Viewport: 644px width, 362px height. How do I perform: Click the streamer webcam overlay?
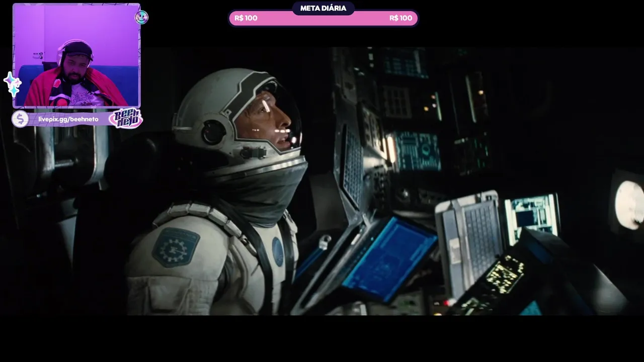(x=76, y=55)
